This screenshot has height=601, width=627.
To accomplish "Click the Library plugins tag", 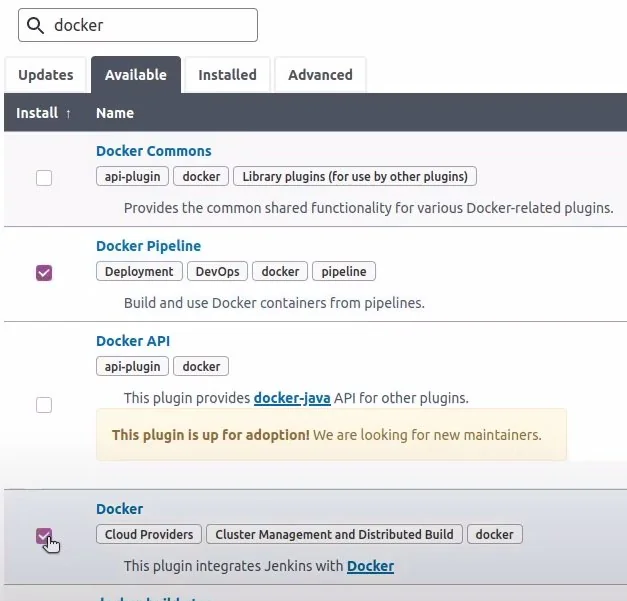I will (x=355, y=176).
